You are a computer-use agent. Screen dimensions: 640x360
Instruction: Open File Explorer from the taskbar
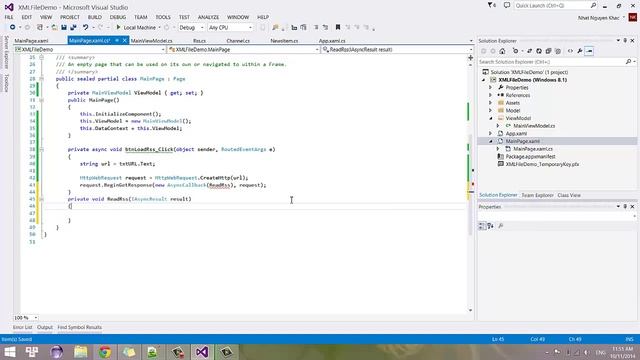[80, 352]
